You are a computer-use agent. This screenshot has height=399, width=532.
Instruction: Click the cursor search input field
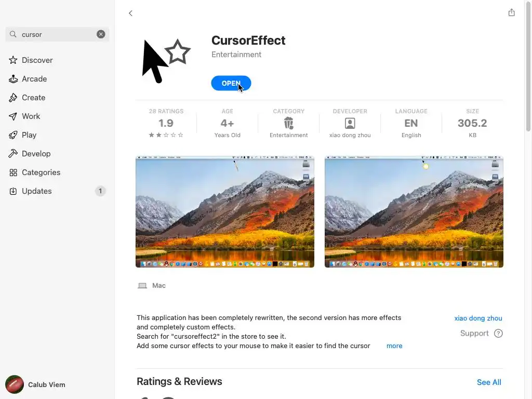[57, 34]
